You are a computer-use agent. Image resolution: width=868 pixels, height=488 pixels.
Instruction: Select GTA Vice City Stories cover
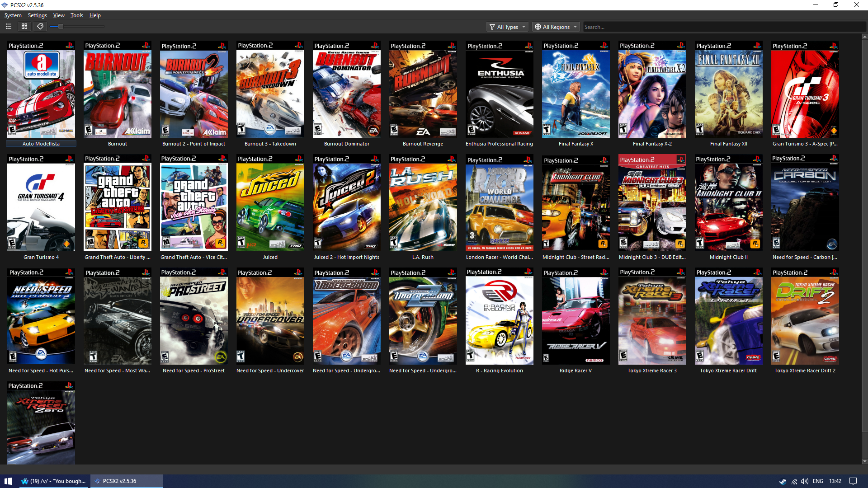tap(194, 203)
